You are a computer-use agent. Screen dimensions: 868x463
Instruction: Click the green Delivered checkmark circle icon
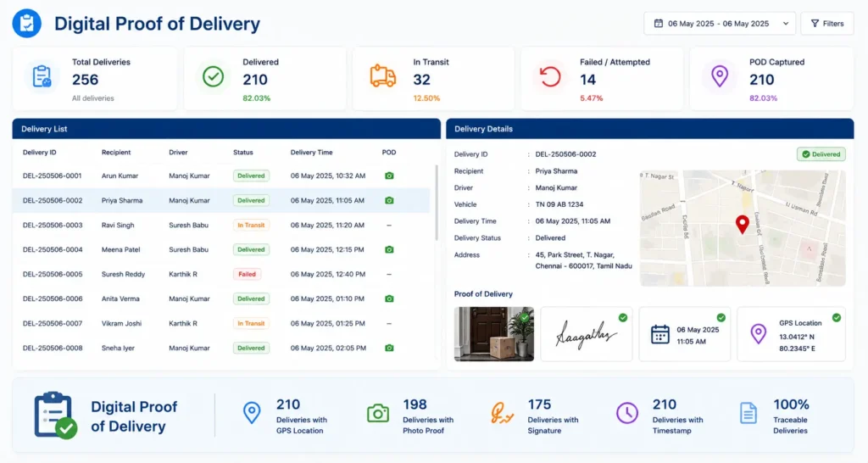[x=213, y=76]
